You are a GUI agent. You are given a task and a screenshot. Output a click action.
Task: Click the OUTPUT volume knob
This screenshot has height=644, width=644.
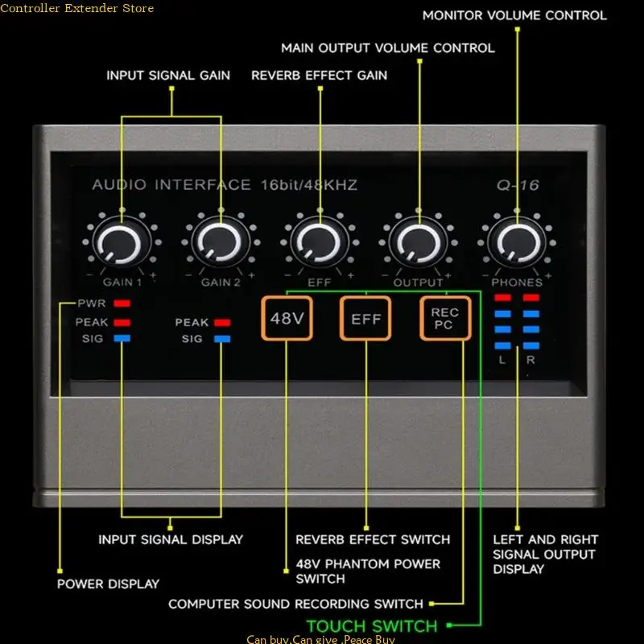pyautogui.click(x=419, y=243)
